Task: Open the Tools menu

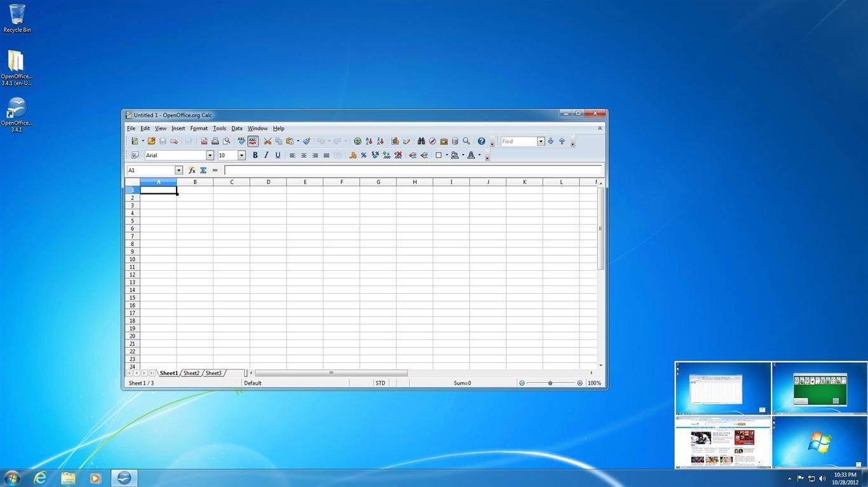Action: [219, 128]
